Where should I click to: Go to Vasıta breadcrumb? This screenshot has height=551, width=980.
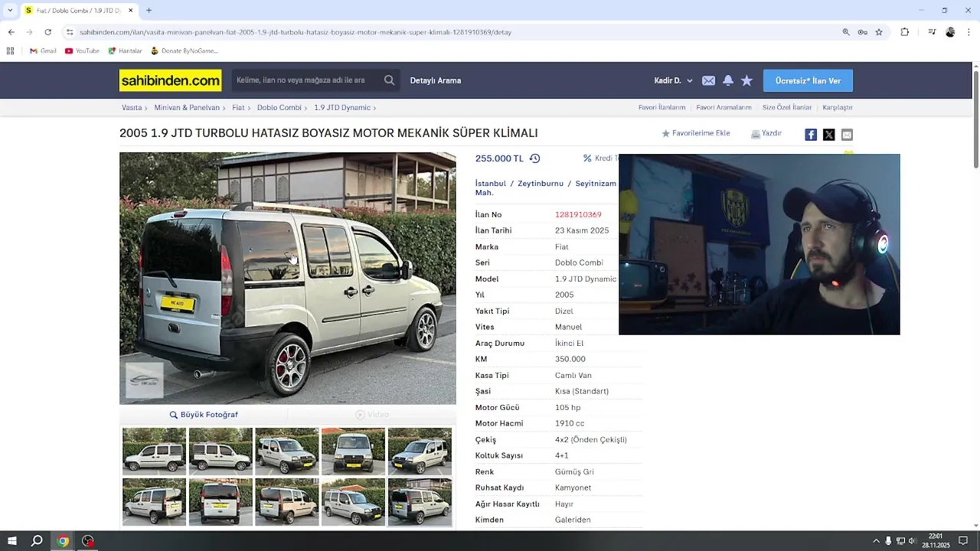click(x=132, y=108)
